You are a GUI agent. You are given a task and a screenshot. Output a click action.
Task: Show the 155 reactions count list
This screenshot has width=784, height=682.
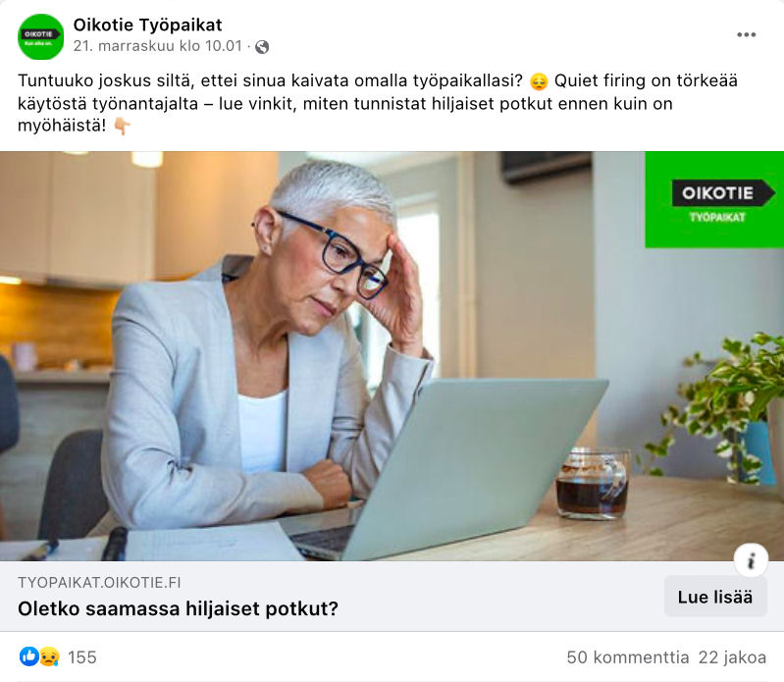(x=82, y=657)
